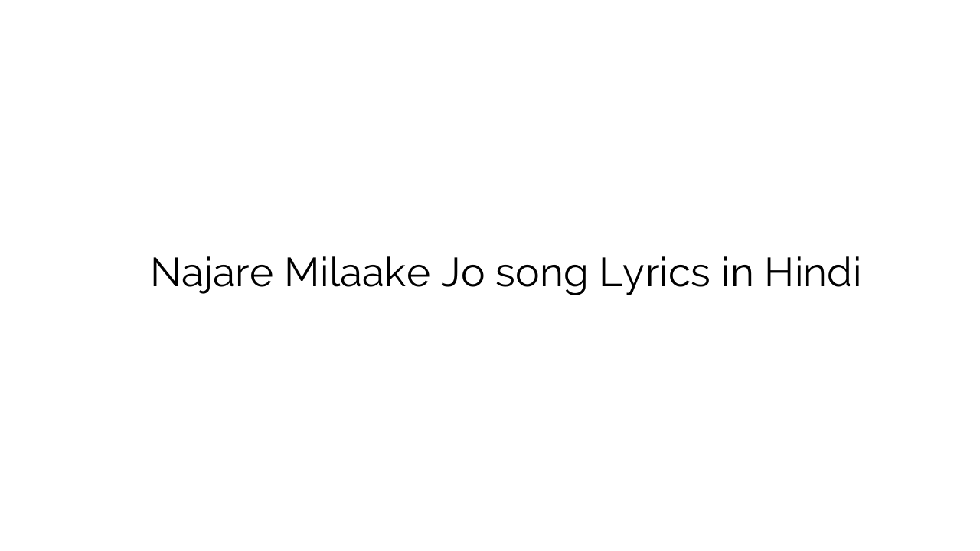
Task: Click the capital "N" starting the title
Action: [165, 273]
